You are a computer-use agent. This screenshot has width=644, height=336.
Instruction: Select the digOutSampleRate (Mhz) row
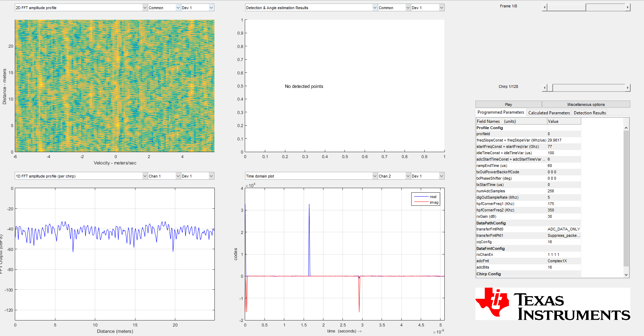point(528,198)
